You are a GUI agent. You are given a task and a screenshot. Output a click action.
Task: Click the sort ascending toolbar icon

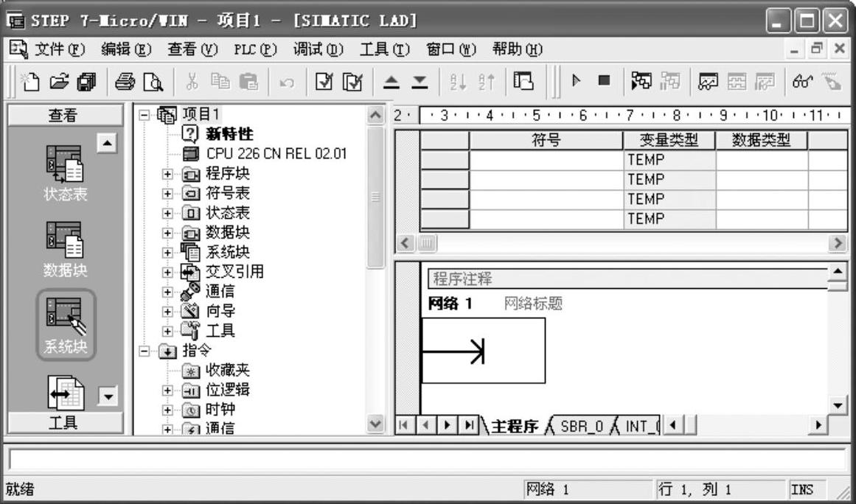[457, 82]
